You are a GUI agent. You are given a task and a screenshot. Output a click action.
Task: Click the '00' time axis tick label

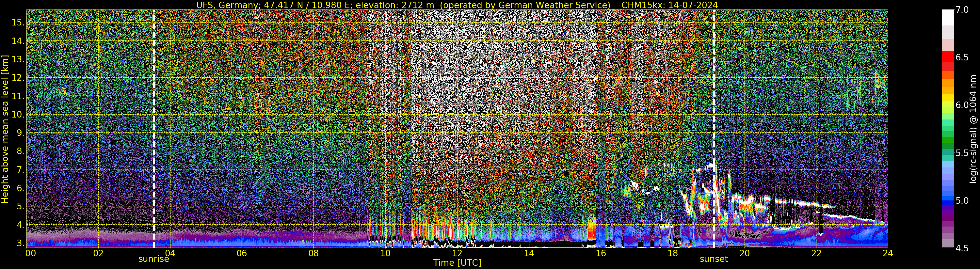30,253
